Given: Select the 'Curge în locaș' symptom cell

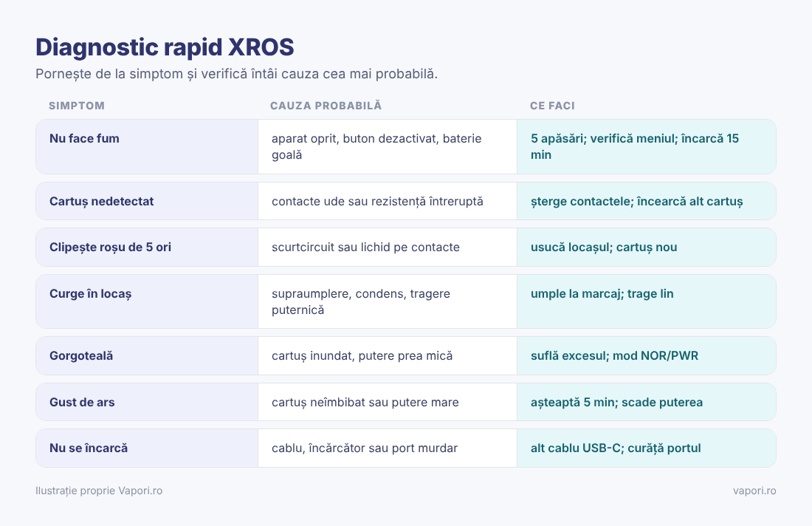Looking at the screenshot, I should click(x=147, y=301).
